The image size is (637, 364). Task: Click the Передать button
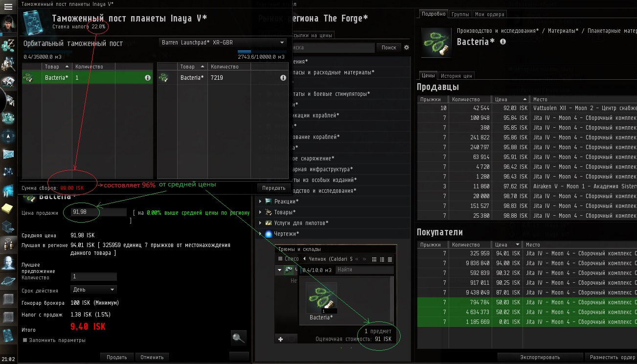coord(273,188)
